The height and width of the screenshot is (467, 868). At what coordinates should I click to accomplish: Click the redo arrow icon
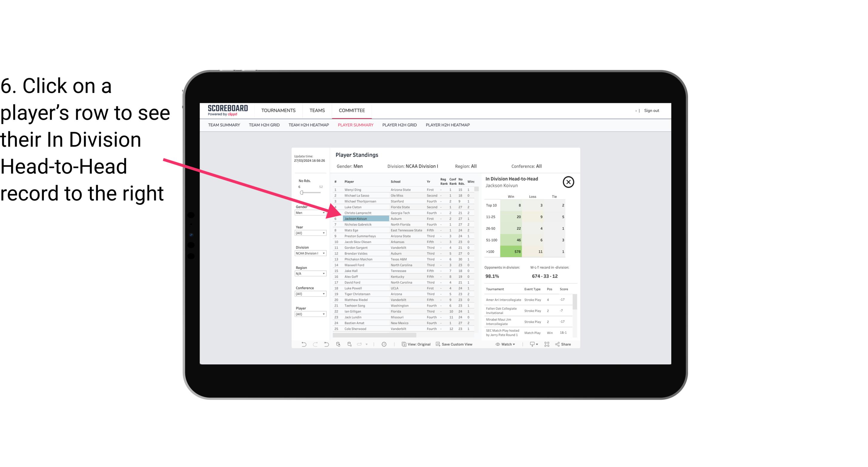(316, 345)
